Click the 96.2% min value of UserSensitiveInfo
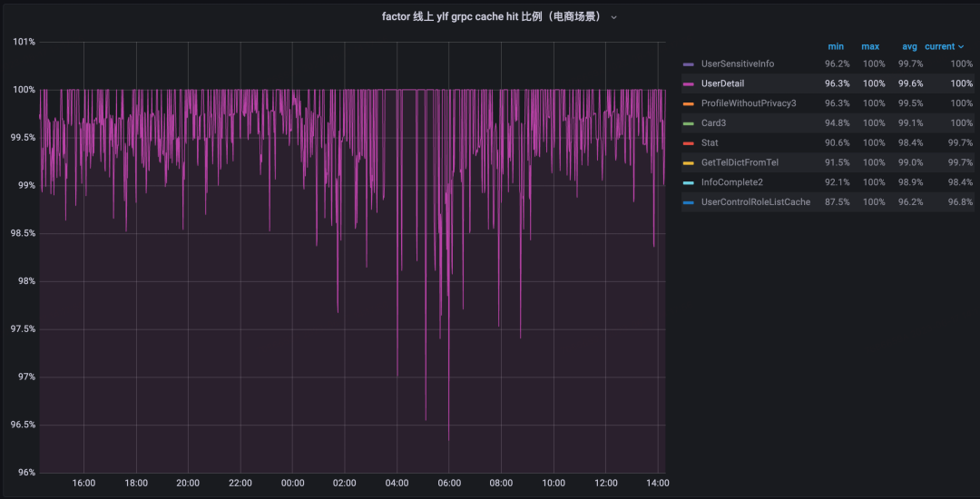 pos(837,64)
